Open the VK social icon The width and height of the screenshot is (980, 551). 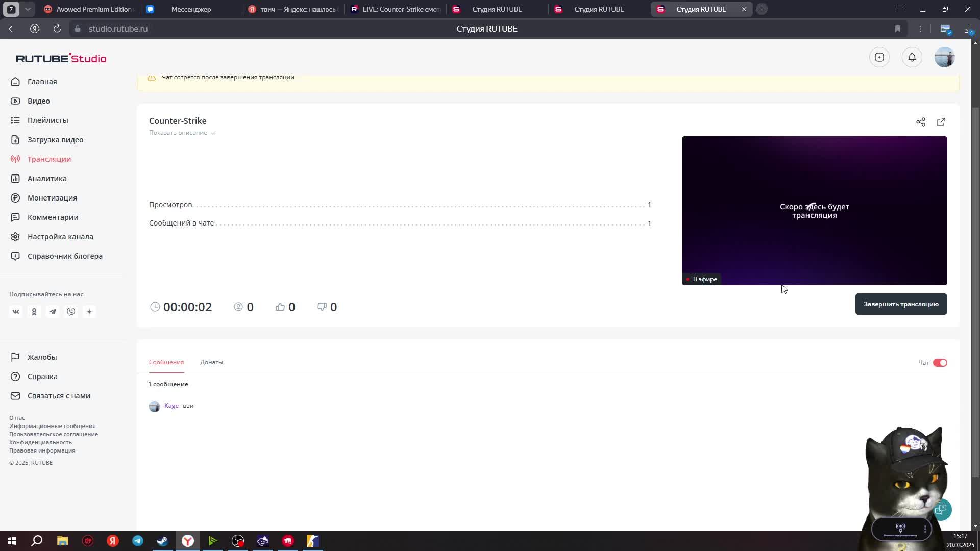point(16,312)
